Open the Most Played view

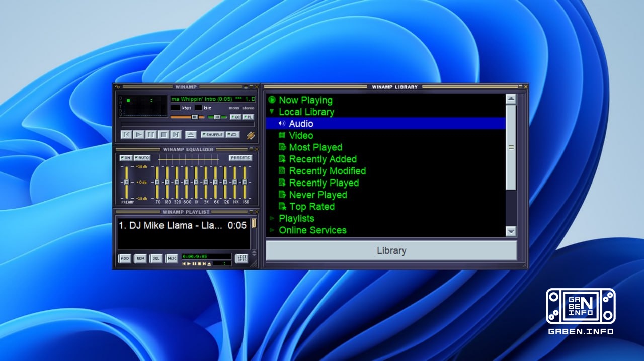tap(315, 147)
